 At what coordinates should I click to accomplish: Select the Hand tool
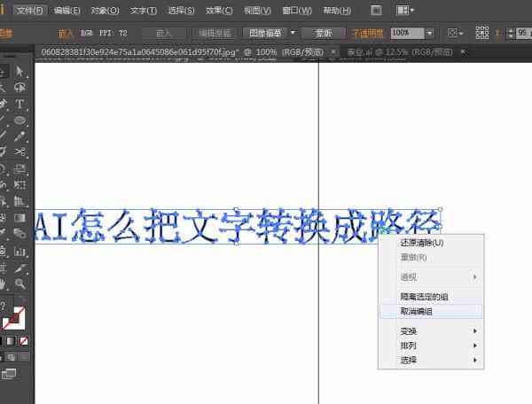[x=4, y=284]
